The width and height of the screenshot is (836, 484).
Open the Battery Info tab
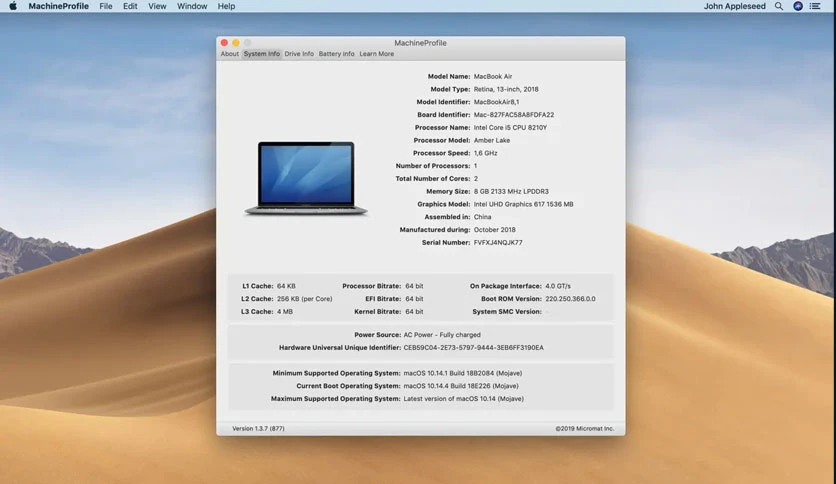click(336, 54)
